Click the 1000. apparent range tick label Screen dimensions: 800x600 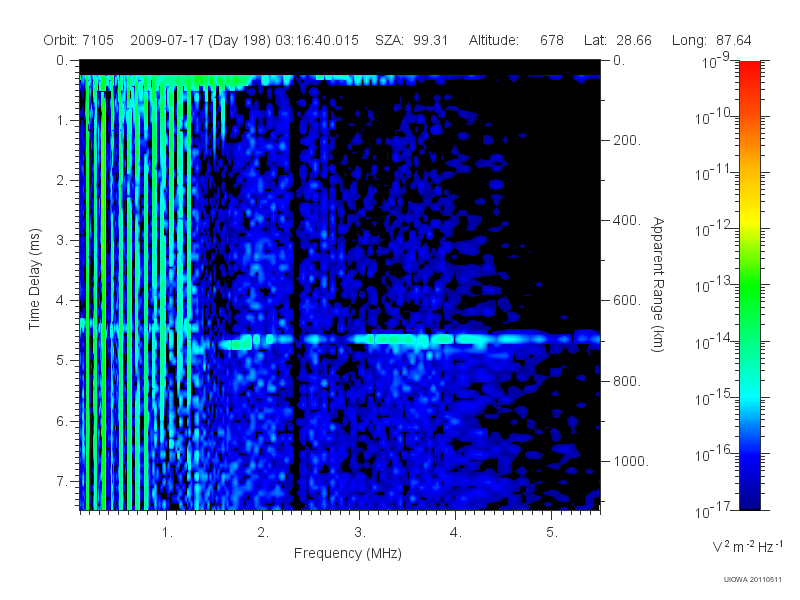coord(631,461)
